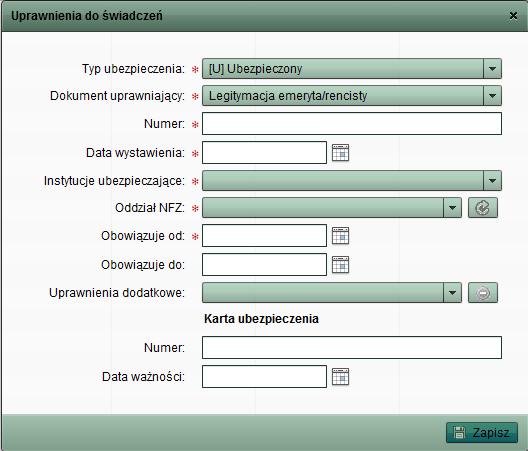Click the 'Karta ubezpieczenia' section heading
This screenshot has height=451, width=528.
261,319
